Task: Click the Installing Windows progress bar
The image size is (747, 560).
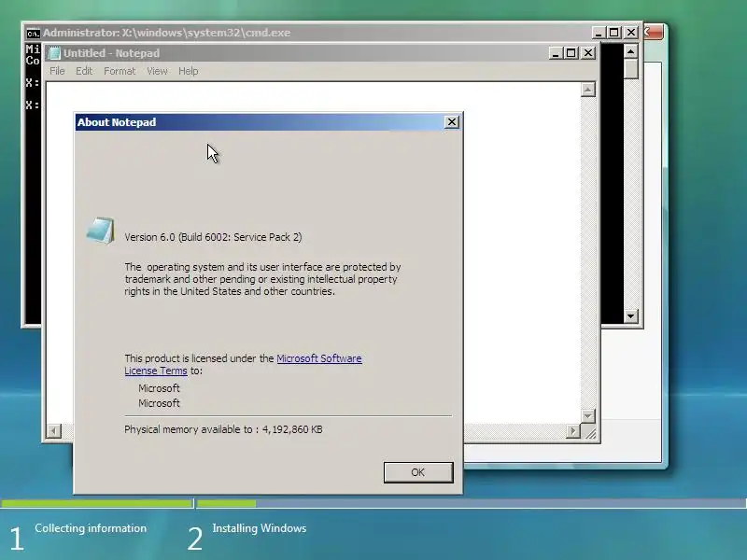Action: tap(472, 503)
